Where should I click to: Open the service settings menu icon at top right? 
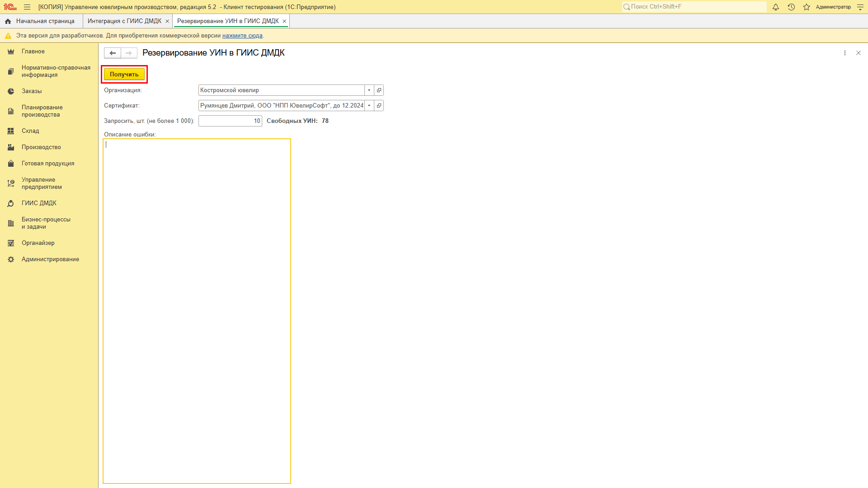(860, 7)
